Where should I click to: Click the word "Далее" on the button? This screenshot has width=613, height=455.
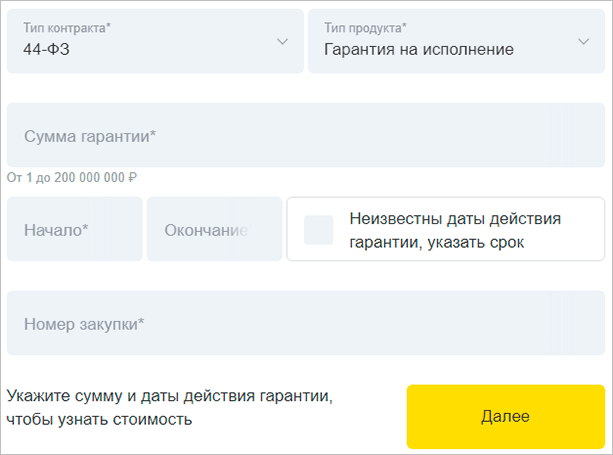coord(505,416)
